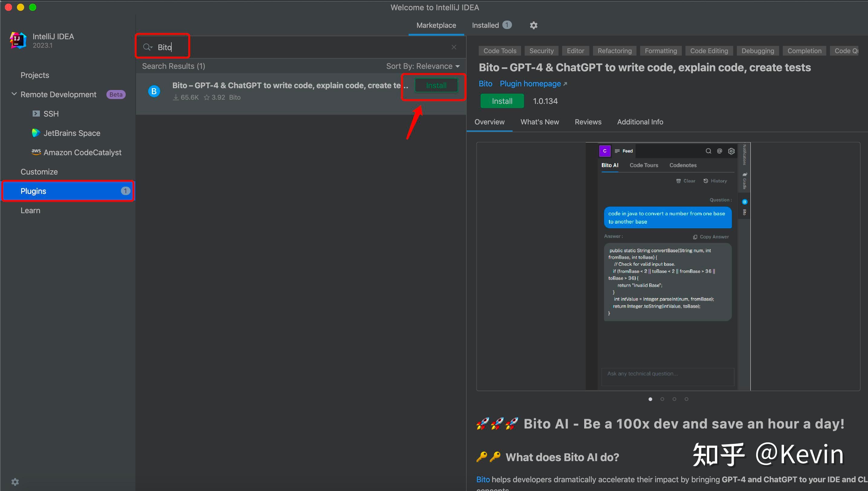Click the Code Tools tag
The width and height of the screenshot is (868, 491).
(500, 51)
